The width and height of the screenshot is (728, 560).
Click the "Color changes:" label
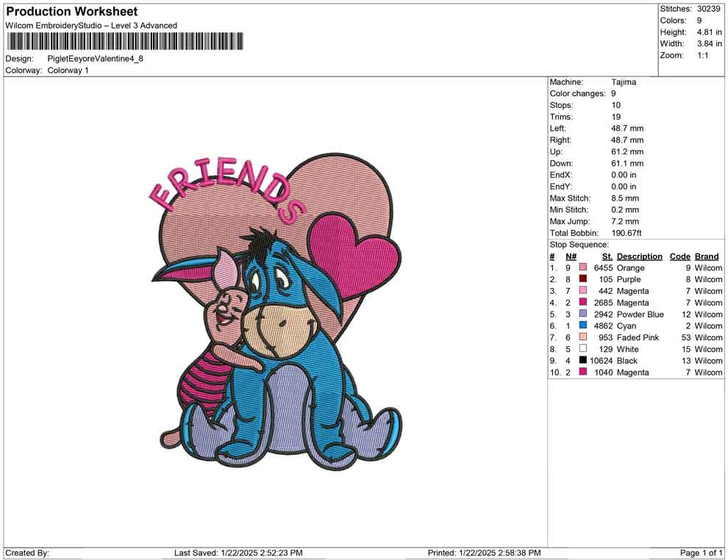[577, 94]
